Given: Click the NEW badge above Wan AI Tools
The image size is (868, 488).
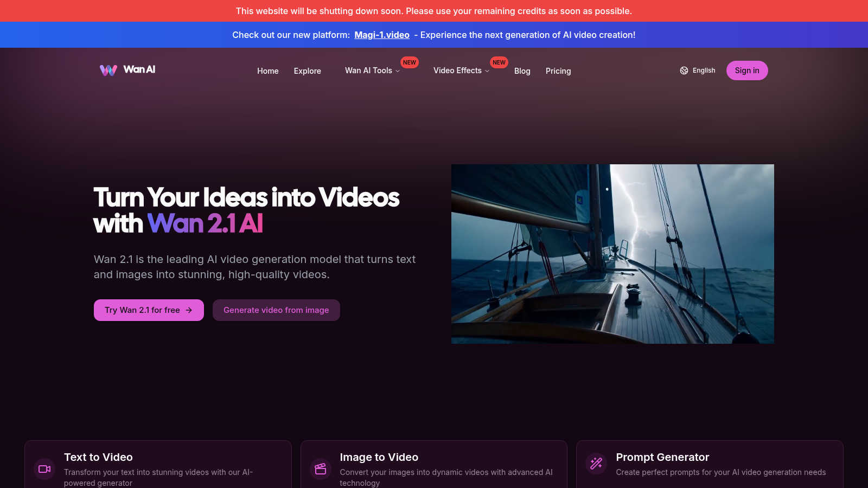Looking at the screenshot, I should pyautogui.click(x=410, y=62).
